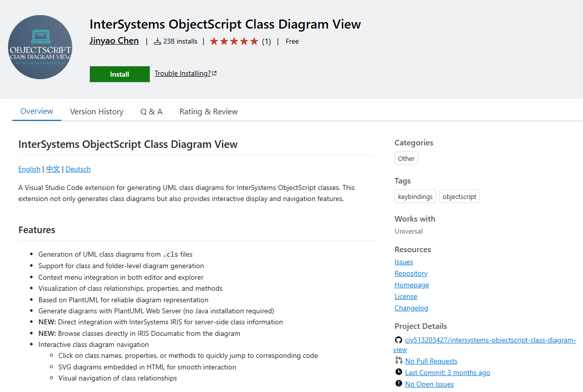This screenshot has height=392, width=583.
Task: Switch README to 中文 language
Action: click(x=53, y=169)
